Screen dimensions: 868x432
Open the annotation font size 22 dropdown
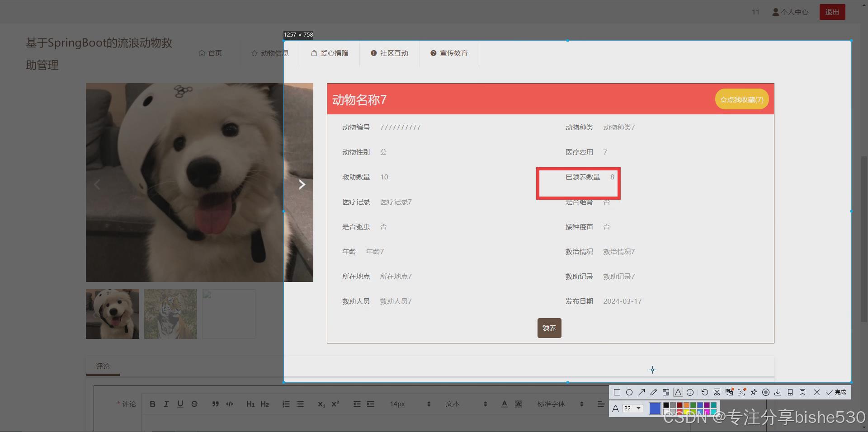[632, 408]
